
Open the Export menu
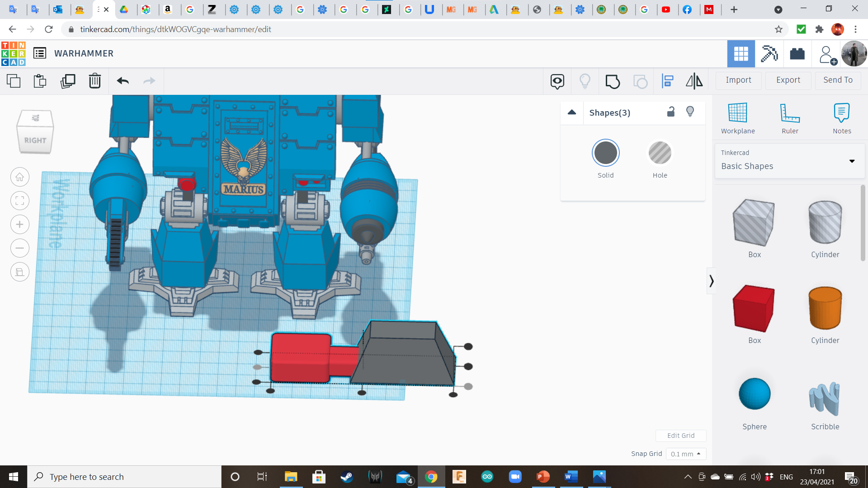tap(788, 80)
